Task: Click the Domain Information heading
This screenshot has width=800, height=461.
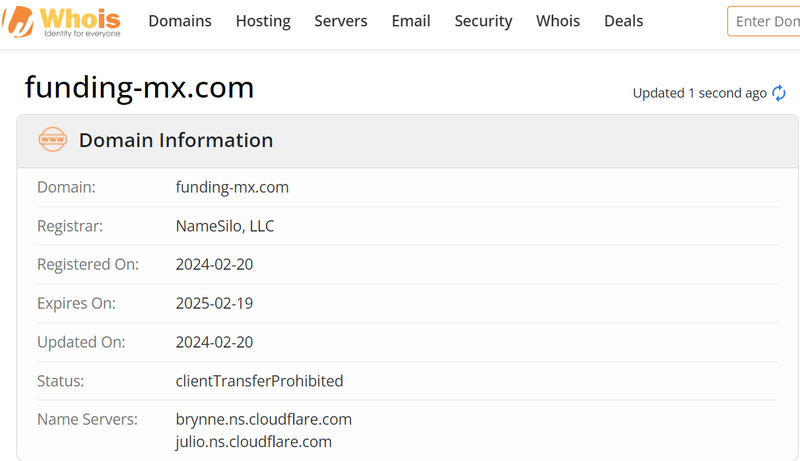Action: (176, 140)
